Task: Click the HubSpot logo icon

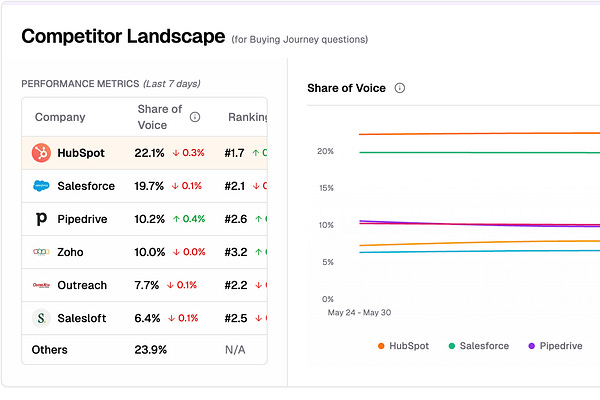Action: click(x=41, y=153)
